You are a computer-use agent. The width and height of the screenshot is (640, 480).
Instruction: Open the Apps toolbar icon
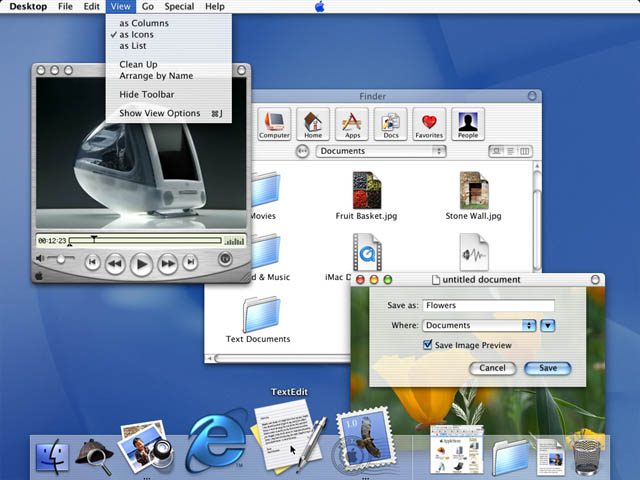pos(352,123)
